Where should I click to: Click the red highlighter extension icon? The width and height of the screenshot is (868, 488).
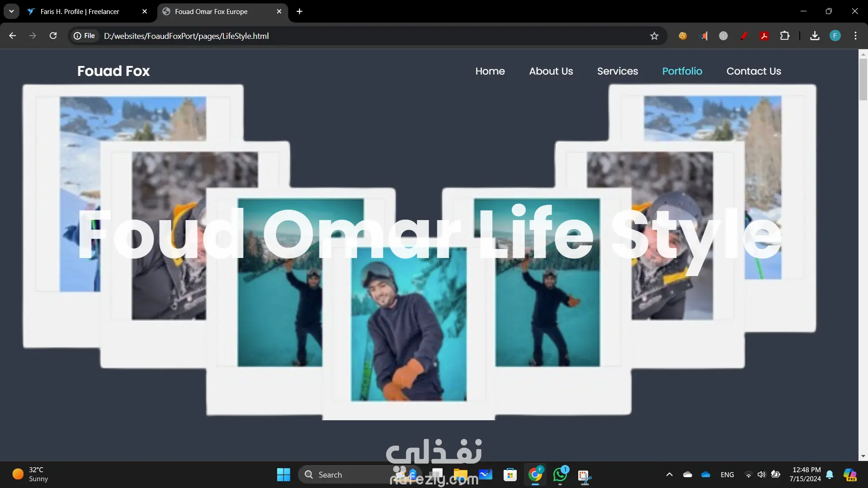click(744, 36)
